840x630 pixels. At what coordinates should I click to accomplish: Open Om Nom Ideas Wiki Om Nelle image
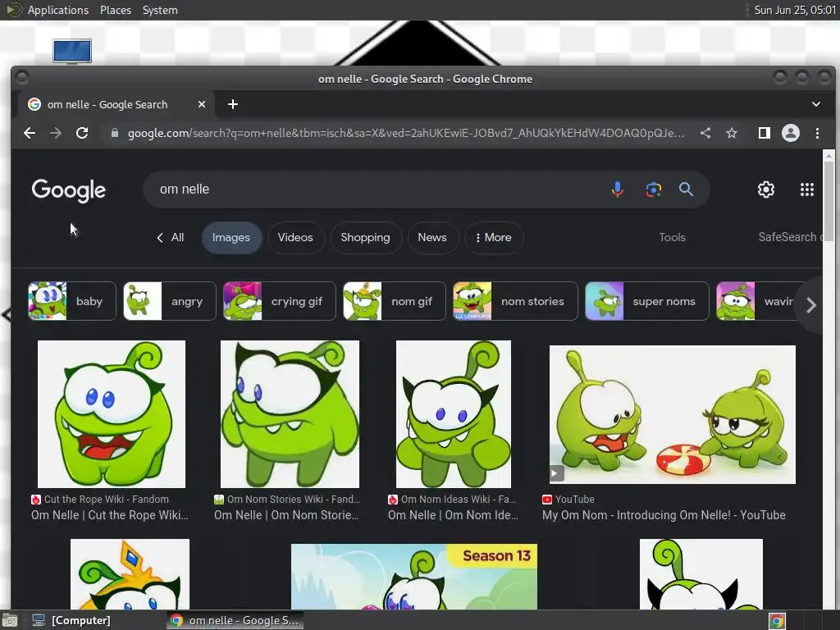tap(453, 414)
